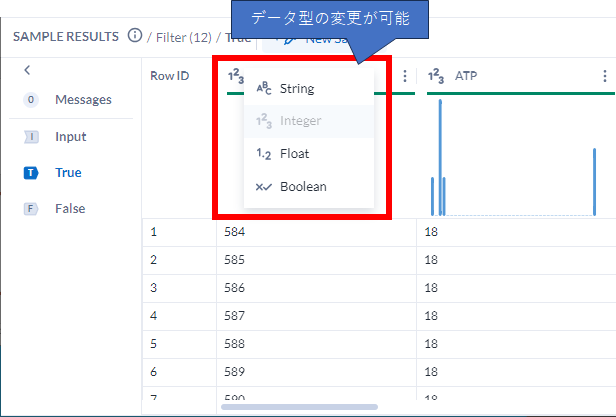
Task: Open first column three-dot menu
Action: click(404, 76)
